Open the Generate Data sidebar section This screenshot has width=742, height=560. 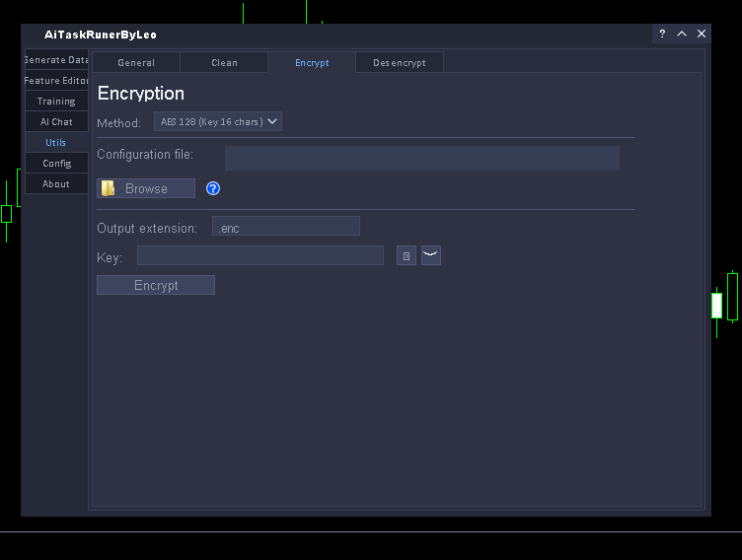click(x=56, y=60)
